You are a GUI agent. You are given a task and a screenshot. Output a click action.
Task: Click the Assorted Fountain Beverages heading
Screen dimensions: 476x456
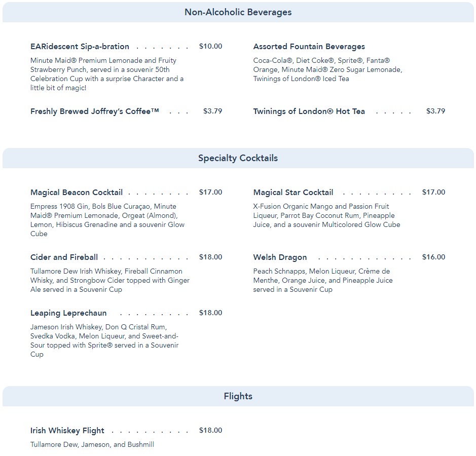(309, 47)
